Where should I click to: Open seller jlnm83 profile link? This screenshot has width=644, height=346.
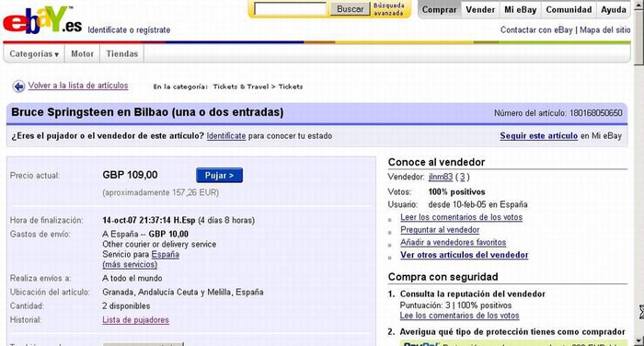click(x=441, y=177)
